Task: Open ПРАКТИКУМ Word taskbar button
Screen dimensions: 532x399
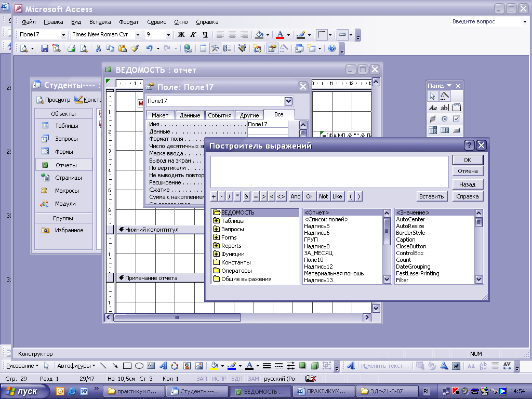Action: (x=324, y=392)
